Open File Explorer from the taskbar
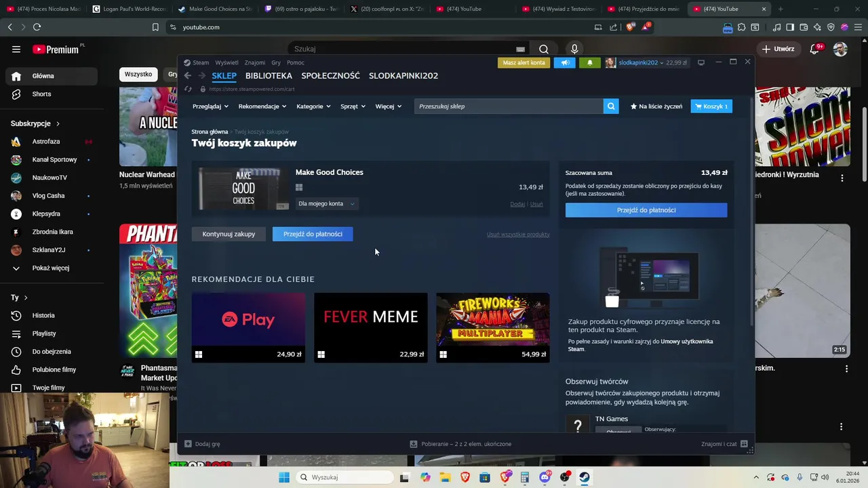868x488 pixels. click(x=445, y=477)
